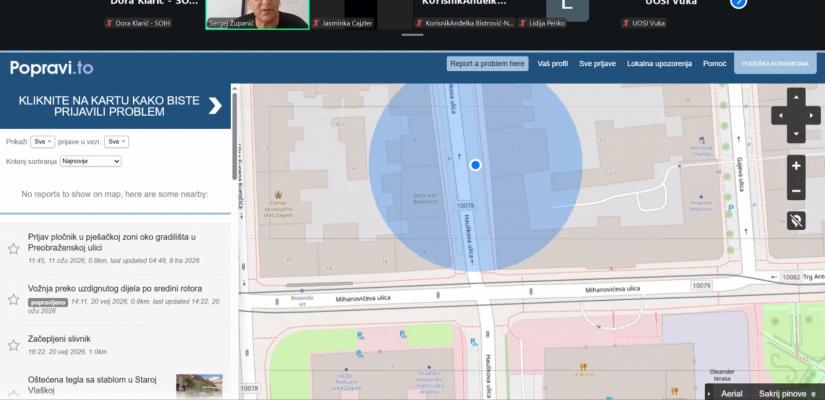Pan the map left with arrow
This screenshot has height=400, width=825.
tap(780, 115)
